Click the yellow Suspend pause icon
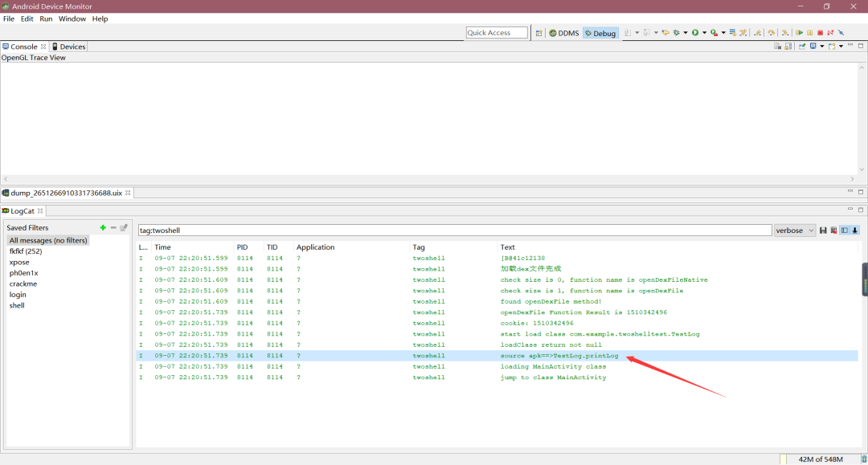The image size is (868, 465). coord(810,33)
